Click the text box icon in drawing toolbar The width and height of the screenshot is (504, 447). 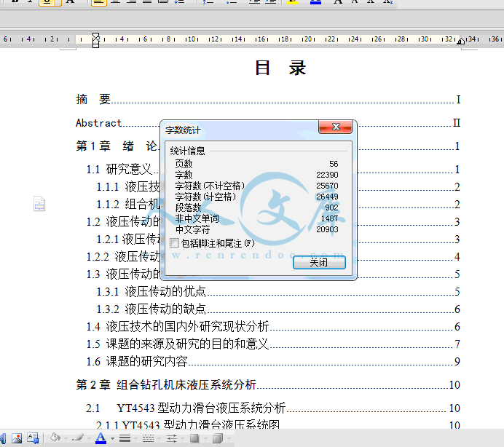33,438
